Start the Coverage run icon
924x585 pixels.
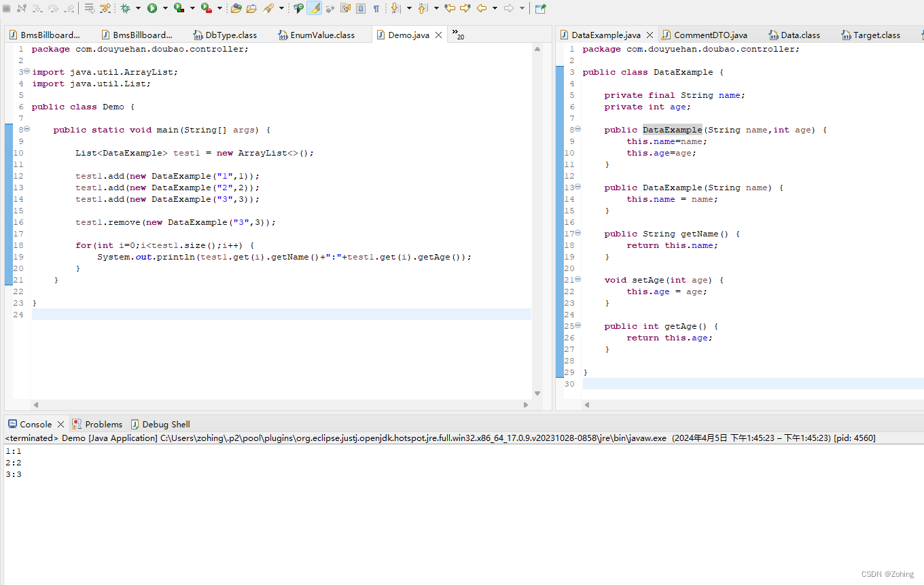(179, 8)
